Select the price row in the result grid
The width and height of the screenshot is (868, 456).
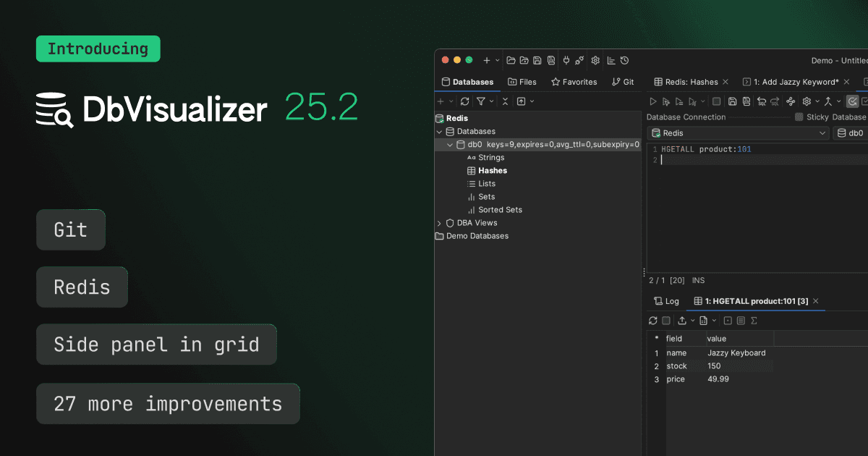click(676, 379)
